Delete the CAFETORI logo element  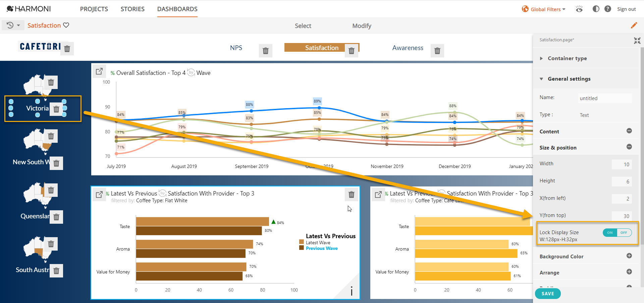point(67,49)
